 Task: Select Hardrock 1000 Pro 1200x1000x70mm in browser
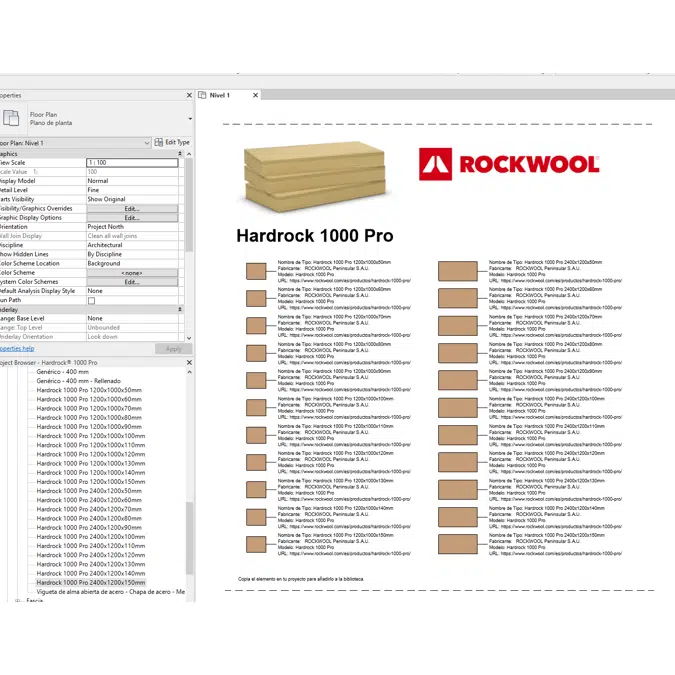89,409
